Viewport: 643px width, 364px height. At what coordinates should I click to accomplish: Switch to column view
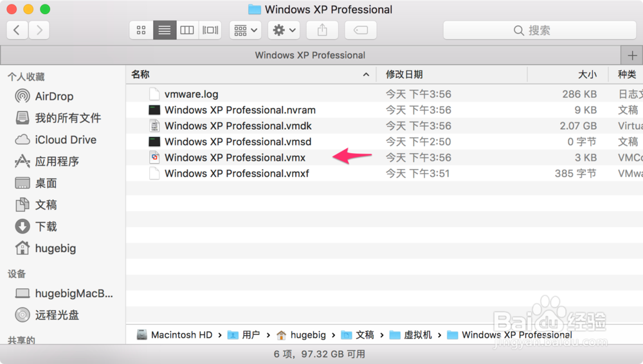pyautogui.click(x=187, y=30)
